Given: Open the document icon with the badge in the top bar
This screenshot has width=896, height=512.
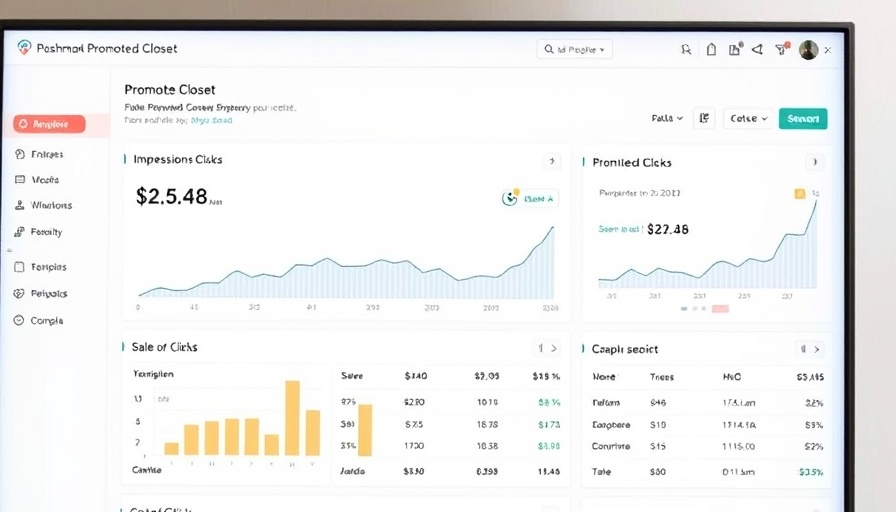Looking at the screenshot, I should (x=735, y=49).
